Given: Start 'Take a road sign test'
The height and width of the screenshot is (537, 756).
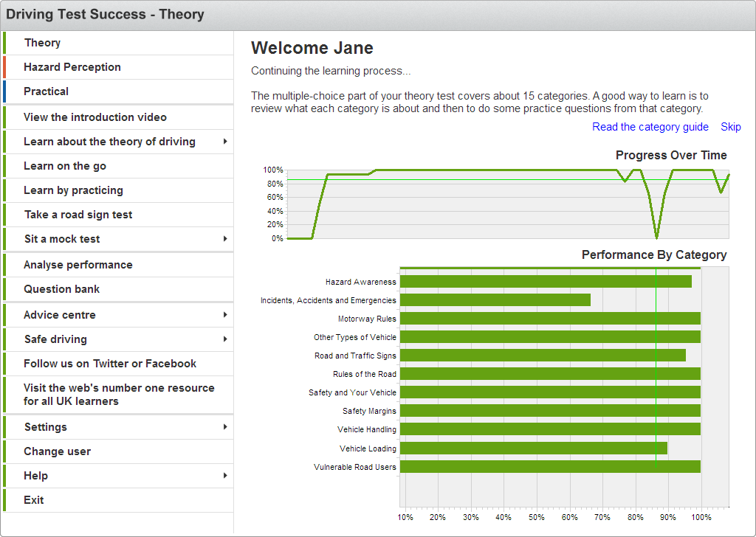Looking at the screenshot, I should click(x=78, y=215).
